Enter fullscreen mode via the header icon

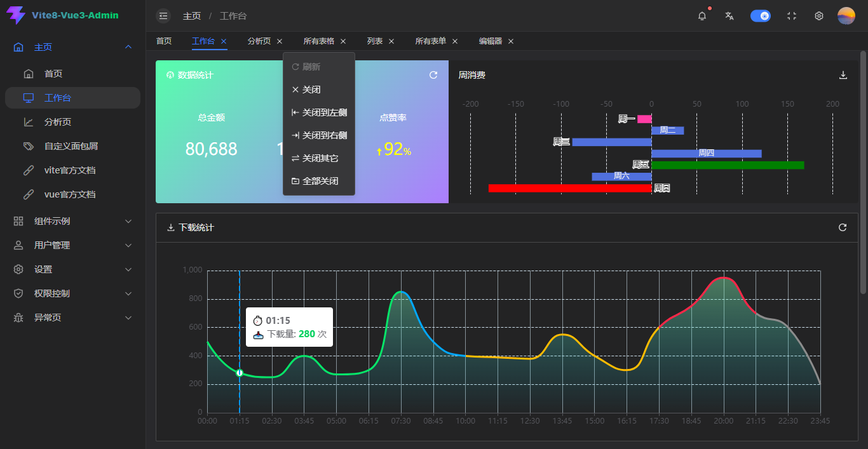click(792, 16)
